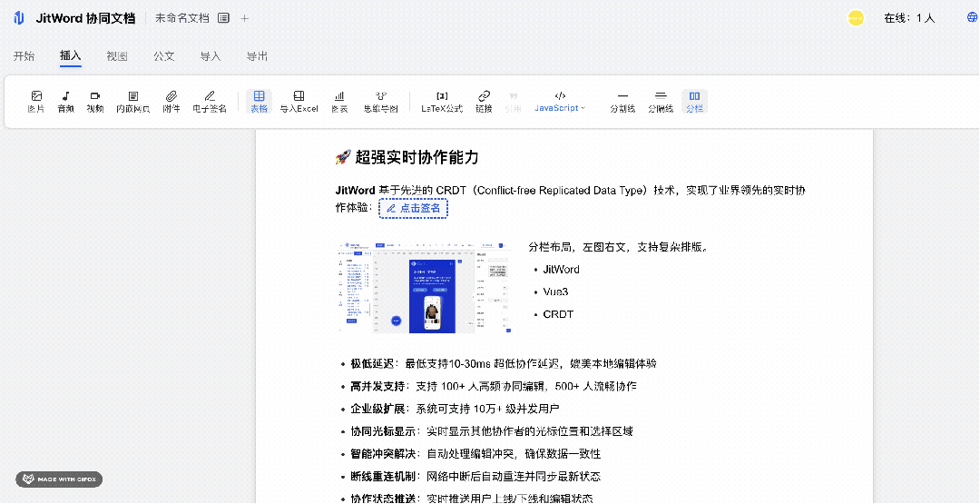Insert a column divider with 分栏线

point(660,102)
